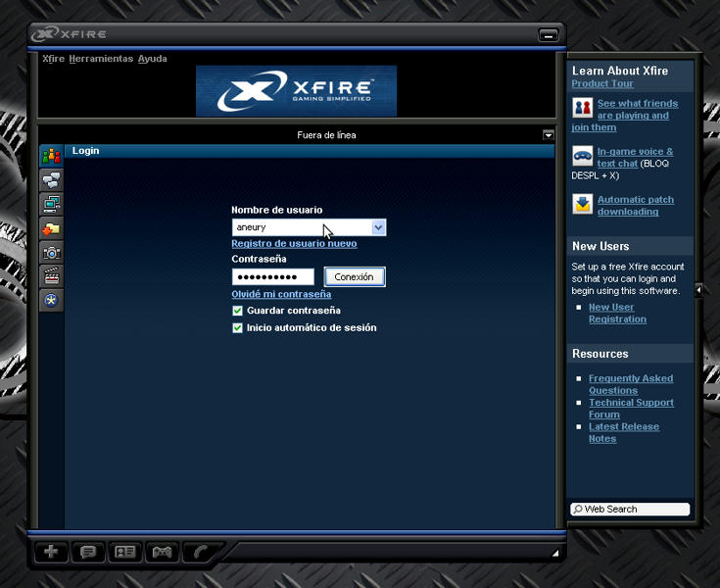Open the Fuera de línea status dropdown

click(x=548, y=135)
